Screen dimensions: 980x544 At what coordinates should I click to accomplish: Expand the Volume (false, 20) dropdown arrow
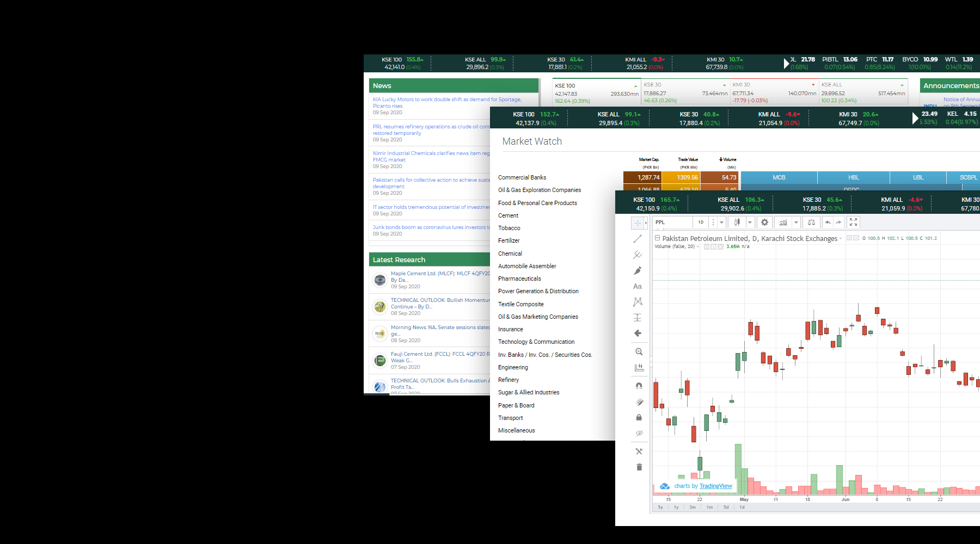(698, 247)
